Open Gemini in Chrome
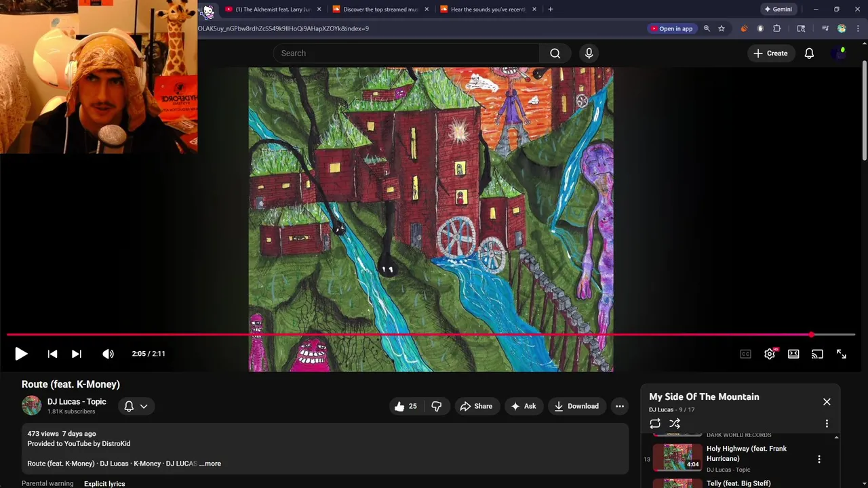868x488 pixels. point(778,9)
